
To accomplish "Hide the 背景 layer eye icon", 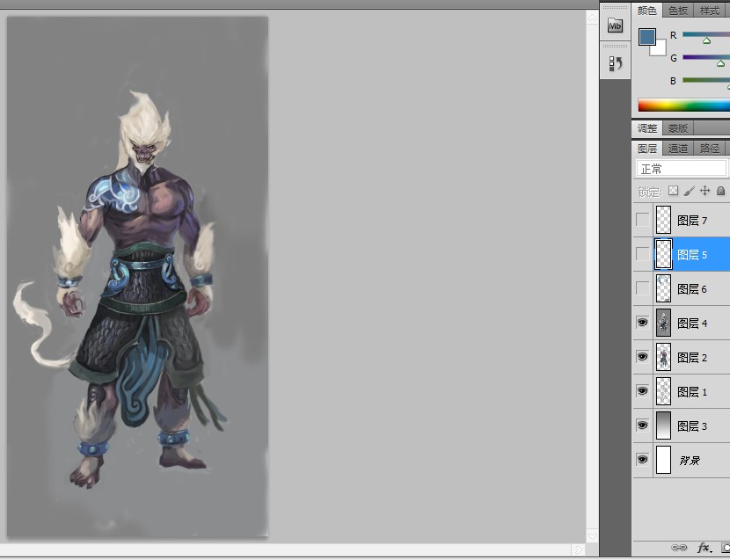I will click(x=642, y=460).
